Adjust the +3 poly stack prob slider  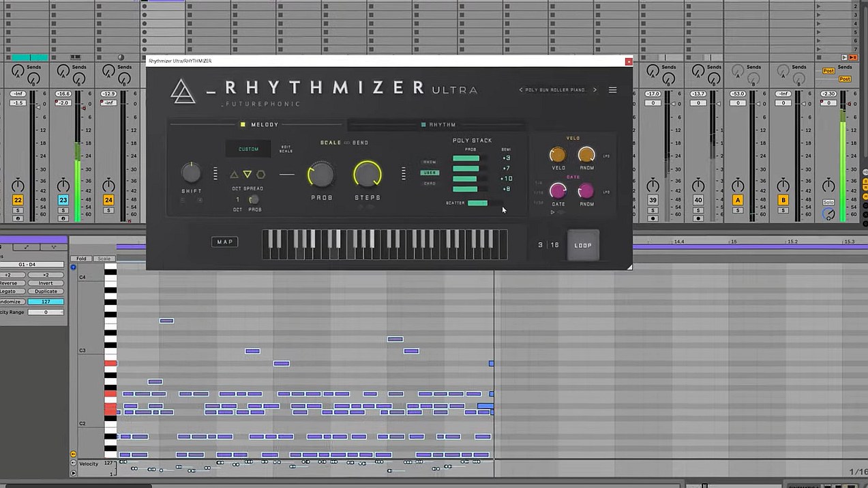pyautogui.click(x=470, y=158)
